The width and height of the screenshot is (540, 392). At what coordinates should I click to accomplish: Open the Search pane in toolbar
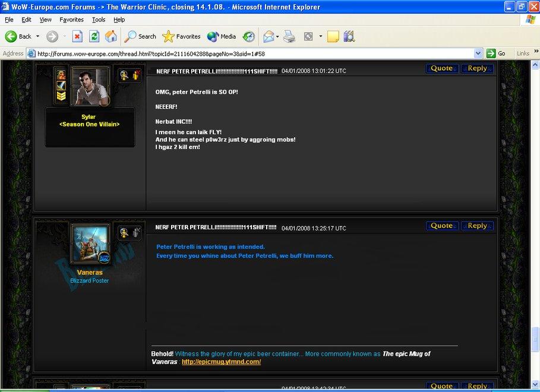pos(140,36)
